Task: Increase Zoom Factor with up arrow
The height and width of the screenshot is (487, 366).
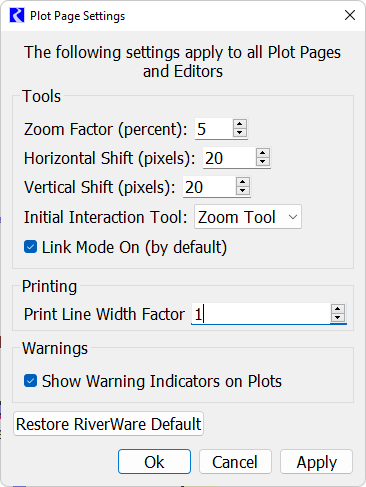Action: pos(240,124)
